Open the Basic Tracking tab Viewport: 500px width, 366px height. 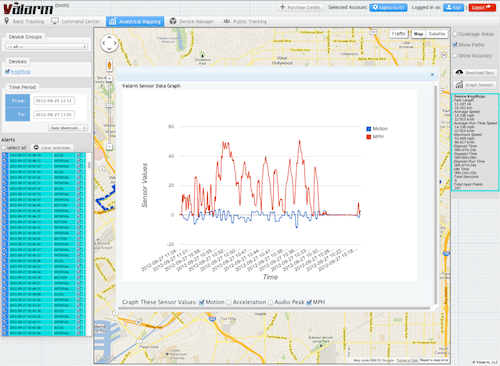coord(24,21)
